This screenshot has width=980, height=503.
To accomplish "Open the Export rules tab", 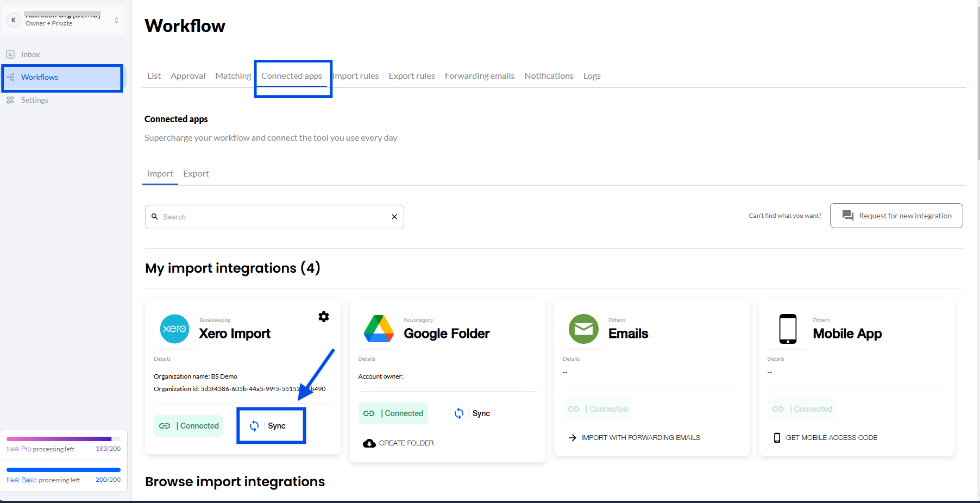I will tap(412, 76).
